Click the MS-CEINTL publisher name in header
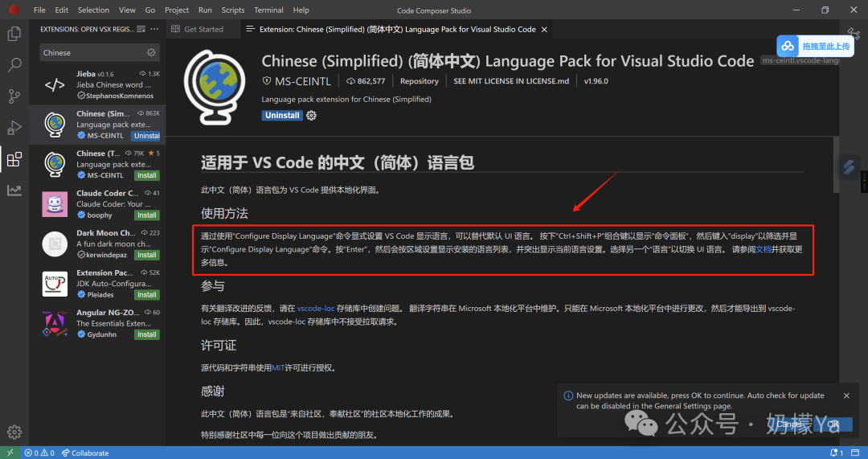Viewport: 868px width, 459px height. point(303,81)
